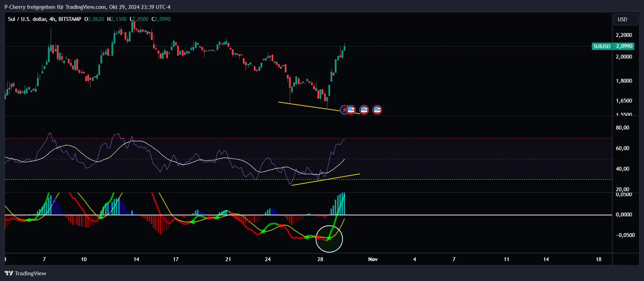Click the 80,00 RSI scale label
644x281 pixels.
tap(622, 128)
